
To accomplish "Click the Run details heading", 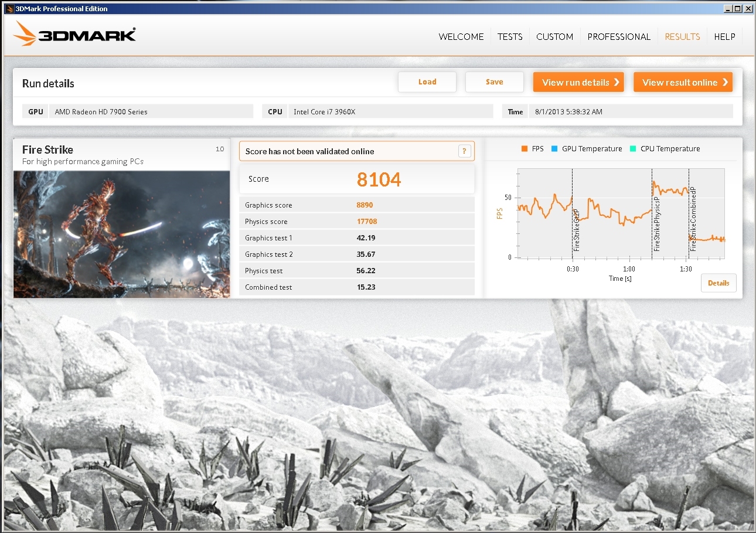I will pyautogui.click(x=48, y=83).
